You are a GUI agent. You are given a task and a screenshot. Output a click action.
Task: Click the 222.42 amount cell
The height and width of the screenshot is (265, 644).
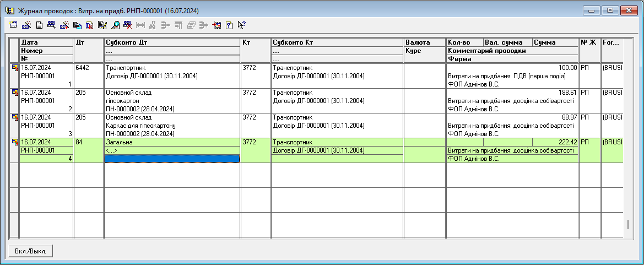click(555, 142)
